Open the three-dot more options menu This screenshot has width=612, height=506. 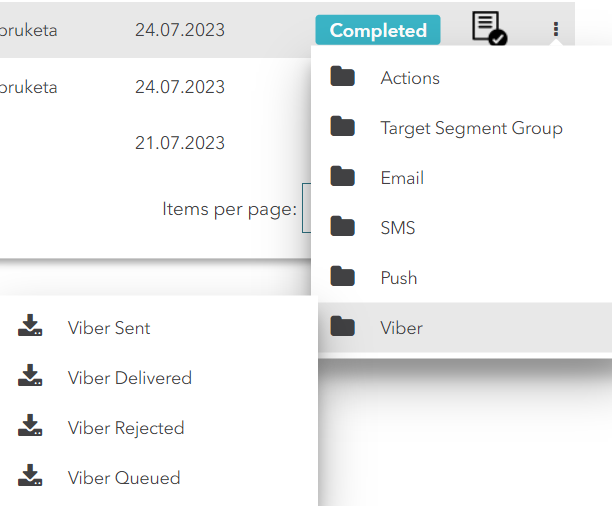(x=556, y=30)
